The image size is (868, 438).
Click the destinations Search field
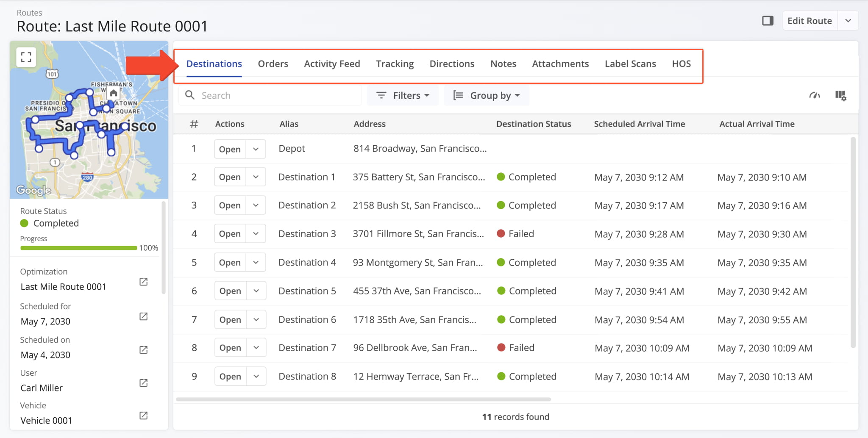click(275, 96)
